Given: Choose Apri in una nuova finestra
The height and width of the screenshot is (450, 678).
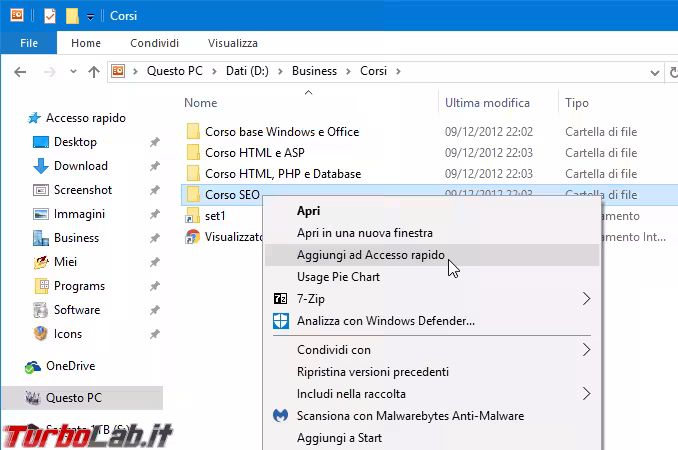Looking at the screenshot, I should point(432,233).
